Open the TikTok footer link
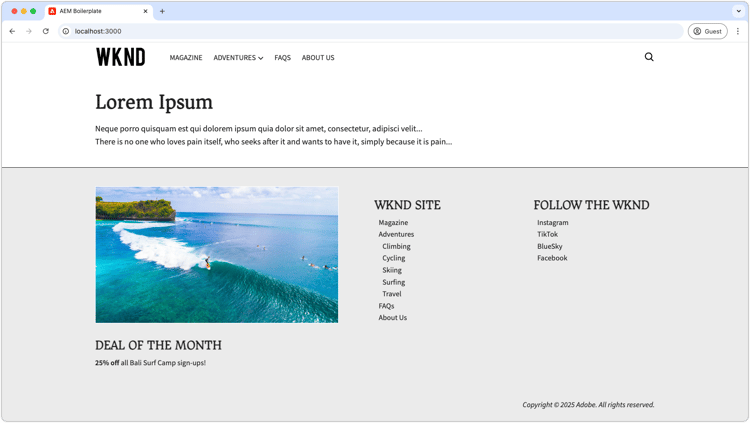The height and width of the screenshot is (423, 750). (547, 234)
